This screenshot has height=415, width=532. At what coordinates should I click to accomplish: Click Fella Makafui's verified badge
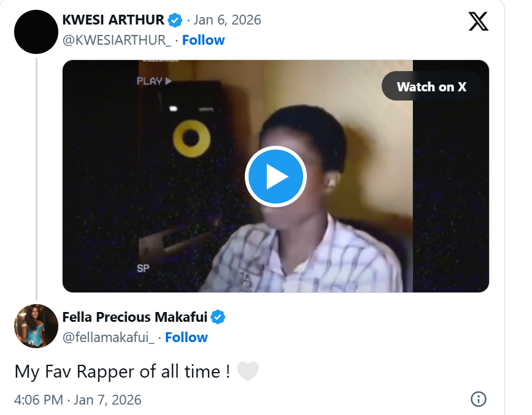coord(218,317)
